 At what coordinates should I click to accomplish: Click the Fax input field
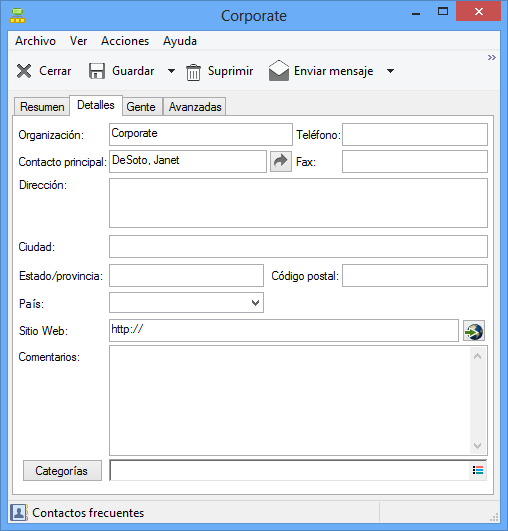pyautogui.click(x=415, y=162)
